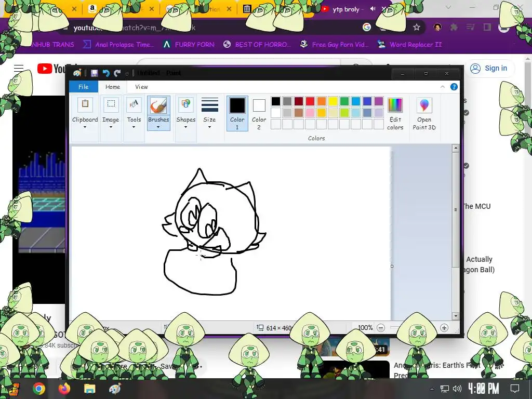This screenshot has height=399, width=532.
Task: Click the Paint zoom out minus button
Action: [381, 328]
